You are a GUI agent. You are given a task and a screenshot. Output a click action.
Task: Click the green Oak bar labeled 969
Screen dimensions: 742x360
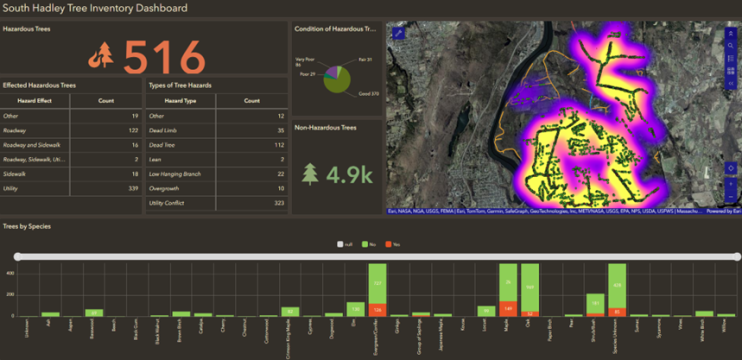pyautogui.click(x=530, y=287)
